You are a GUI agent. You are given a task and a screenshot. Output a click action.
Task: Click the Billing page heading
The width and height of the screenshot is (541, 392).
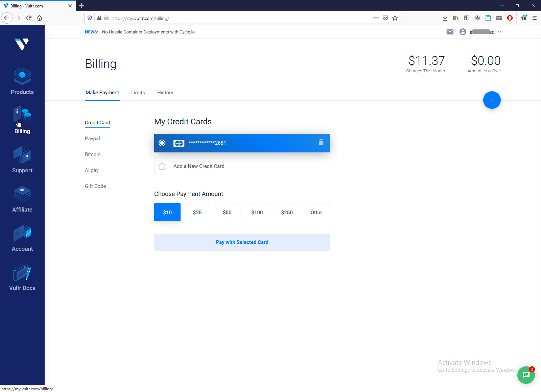tap(101, 64)
